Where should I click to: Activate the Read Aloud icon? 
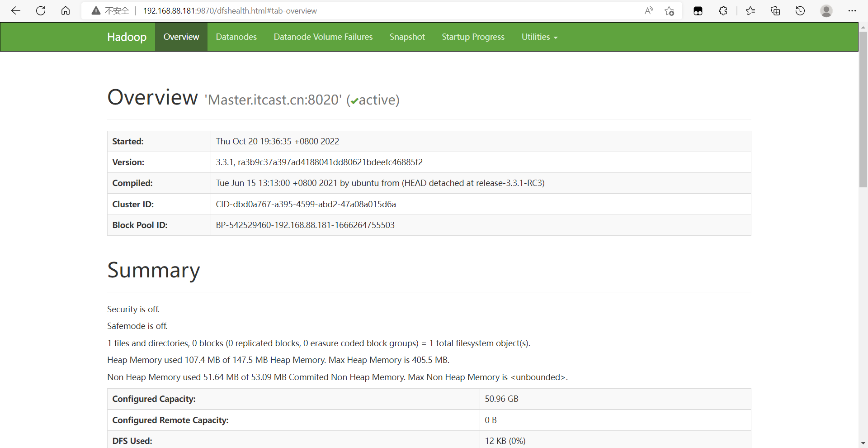pos(649,11)
